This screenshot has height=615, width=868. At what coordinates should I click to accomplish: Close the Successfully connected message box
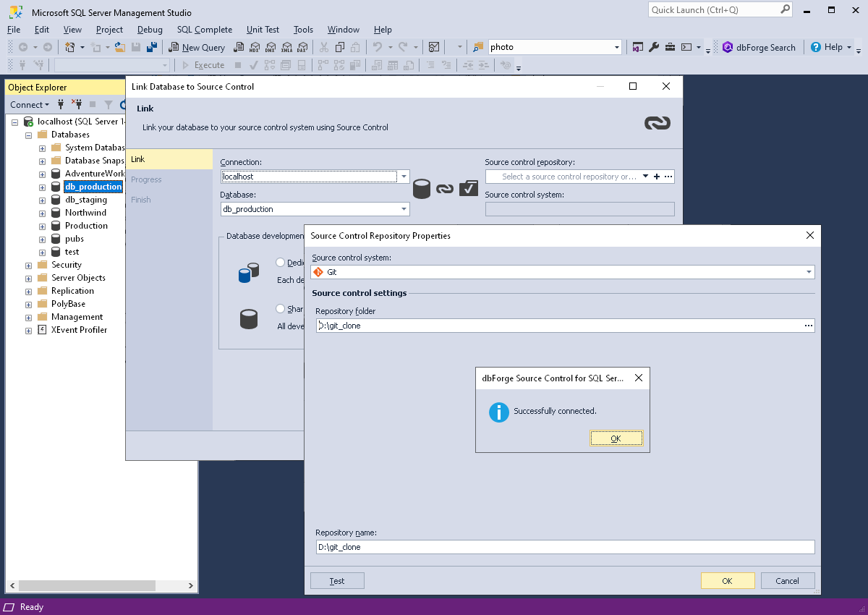[x=639, y=378]
